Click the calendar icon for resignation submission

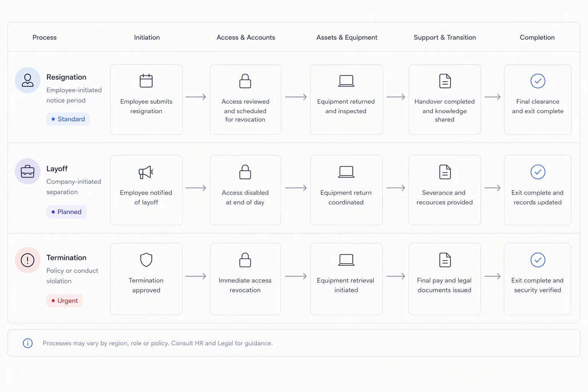pos(146,81)
